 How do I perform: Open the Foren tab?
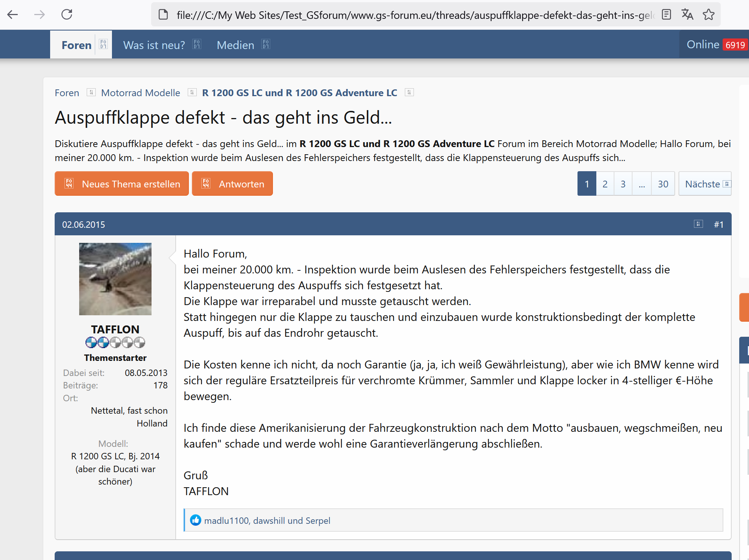(x=77, y=45)
